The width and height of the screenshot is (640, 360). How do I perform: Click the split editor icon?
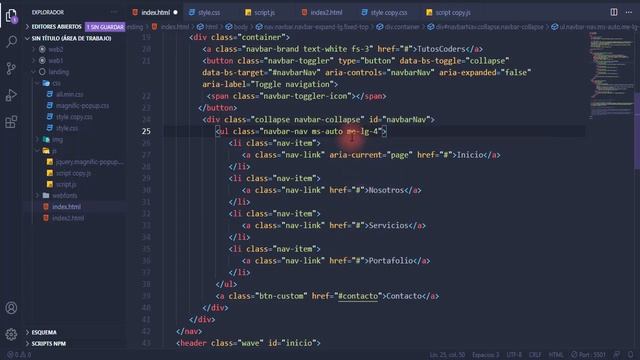614,12
